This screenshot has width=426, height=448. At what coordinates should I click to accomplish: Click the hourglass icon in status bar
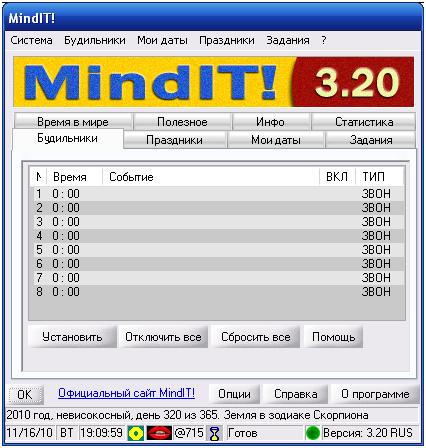215,433
